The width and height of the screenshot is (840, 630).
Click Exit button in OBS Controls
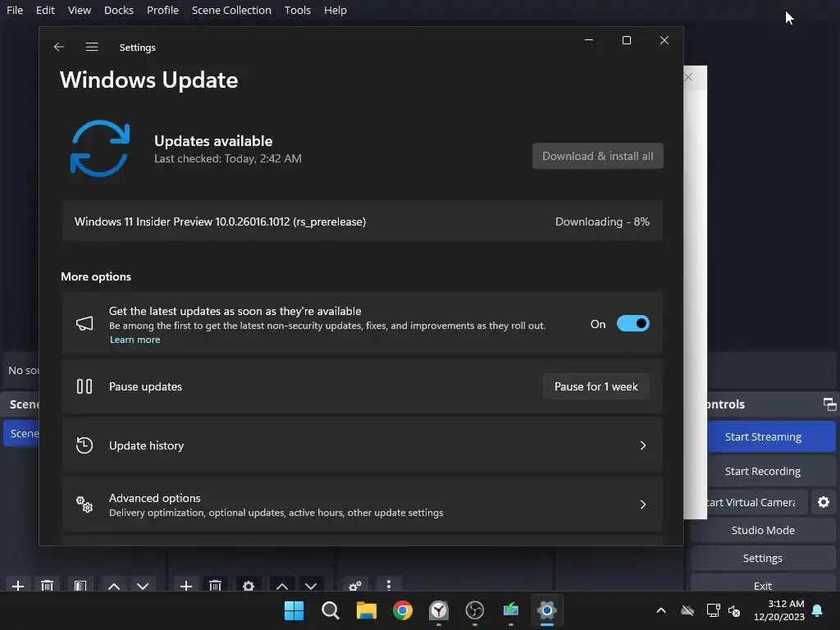click(763, 584)
